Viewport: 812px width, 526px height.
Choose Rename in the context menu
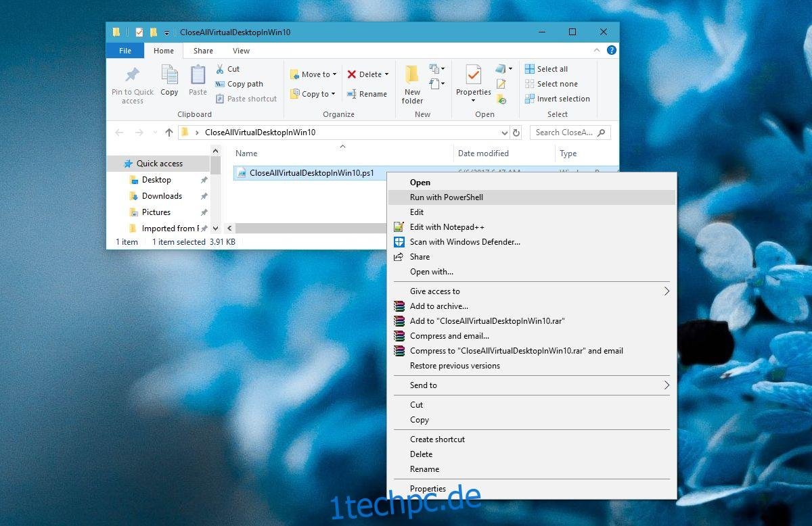[532, 469]
